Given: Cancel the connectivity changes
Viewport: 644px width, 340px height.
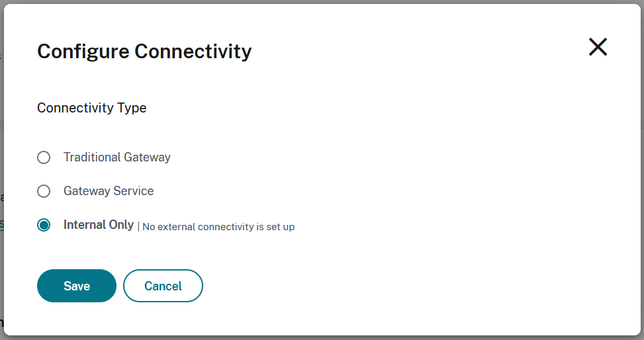Looking at the screenshot, I should coord(163,286).
